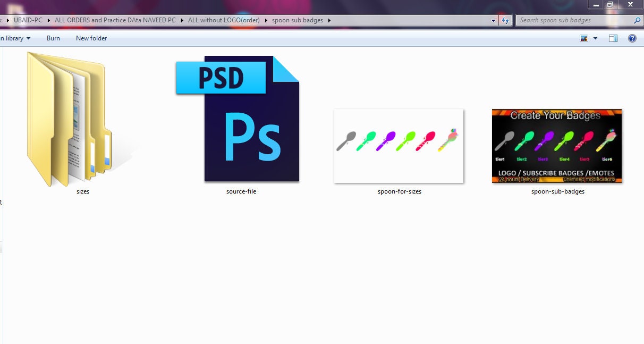
Task: Open the library arrangement dropdown
Action: click(x=29, y=38)
